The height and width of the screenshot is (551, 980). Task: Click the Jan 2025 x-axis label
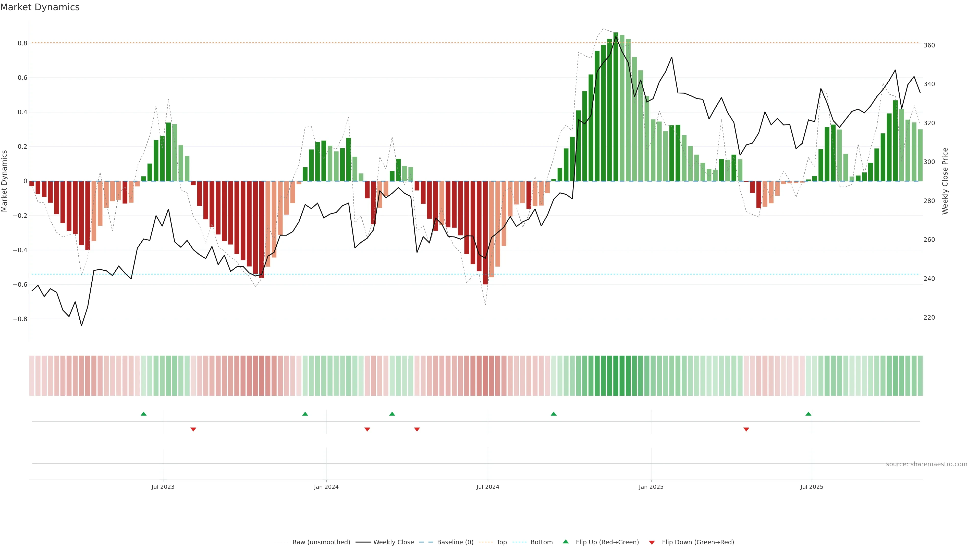651,487
